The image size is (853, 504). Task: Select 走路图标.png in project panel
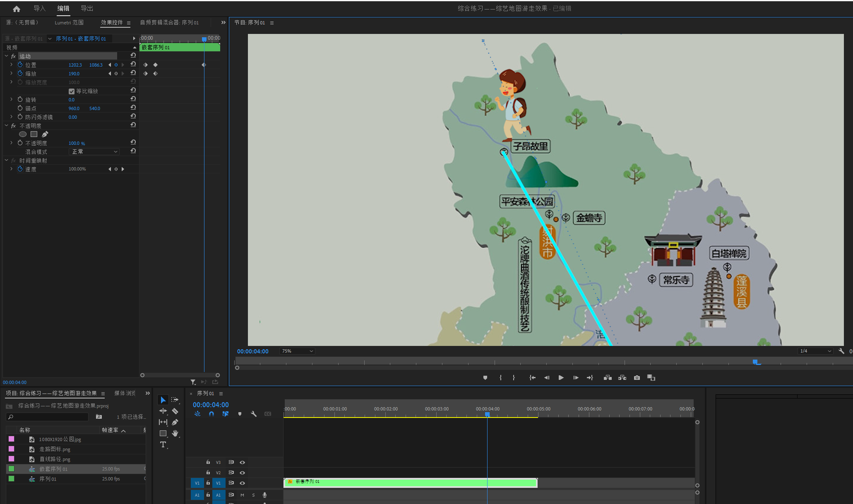(55, 449)
